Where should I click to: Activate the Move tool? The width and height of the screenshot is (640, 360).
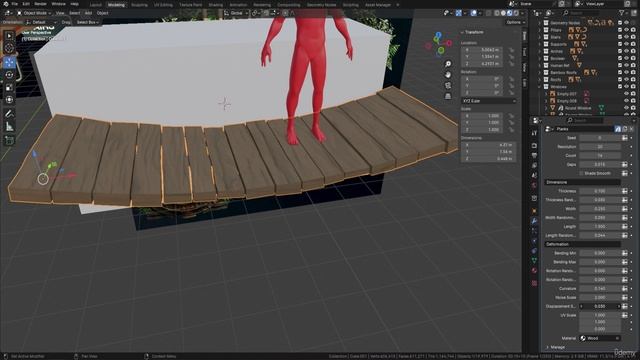click(9, 62)
